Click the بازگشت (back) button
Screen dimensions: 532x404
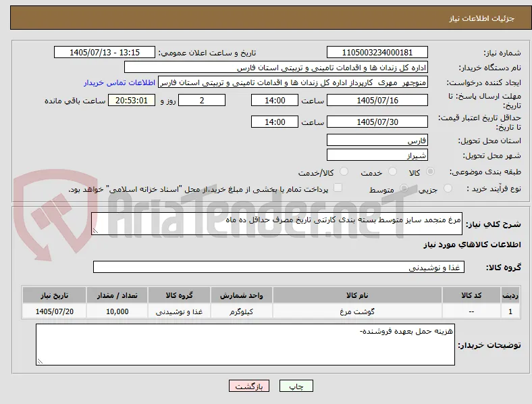[x=249, y=386]
